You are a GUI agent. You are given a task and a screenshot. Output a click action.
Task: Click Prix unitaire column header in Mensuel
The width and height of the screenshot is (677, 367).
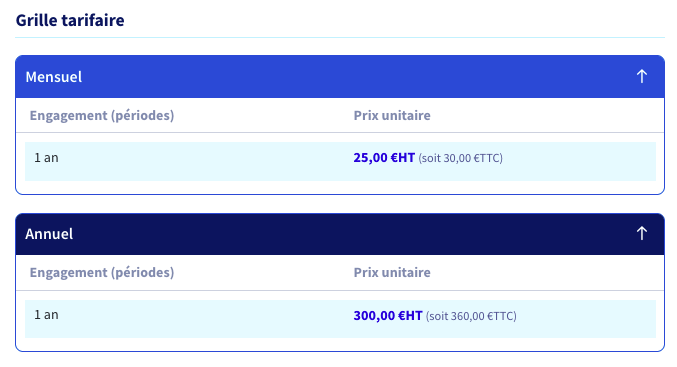pyautogui.click(x=392, y=115)
